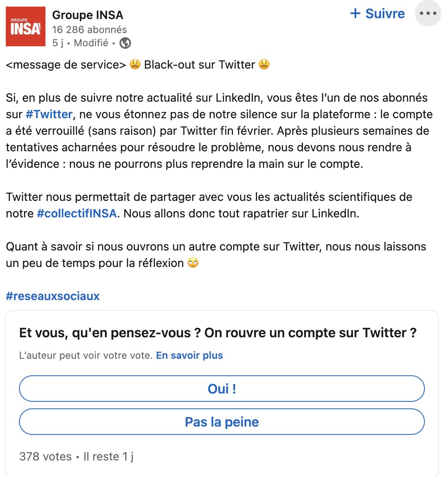
Task: Click the weary emoji before Black-out
Action: (x=135, y=64)
